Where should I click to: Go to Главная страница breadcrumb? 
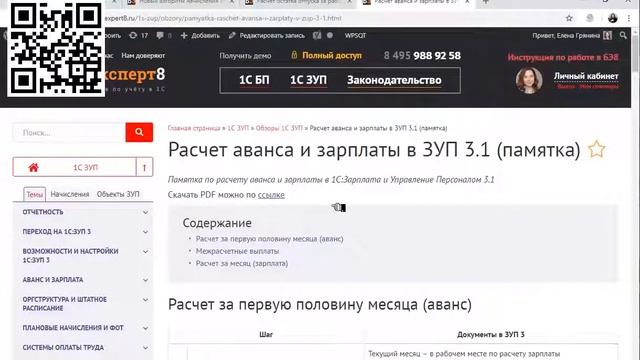click(x=194, y=128)
